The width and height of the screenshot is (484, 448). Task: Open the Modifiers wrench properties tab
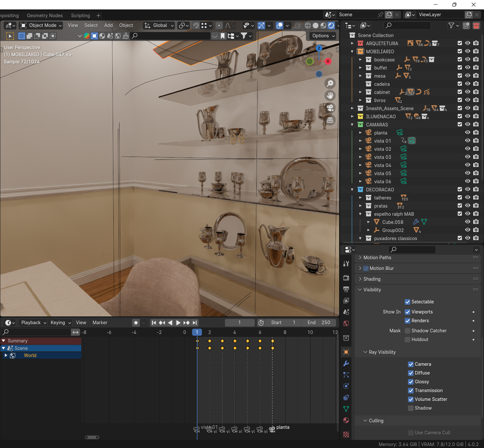(346, 363)
